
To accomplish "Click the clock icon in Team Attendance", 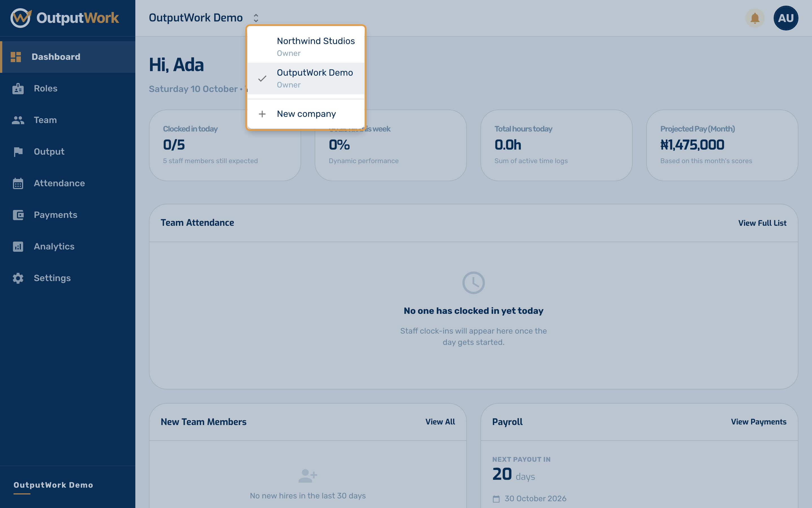I will (x=473, y=283).
